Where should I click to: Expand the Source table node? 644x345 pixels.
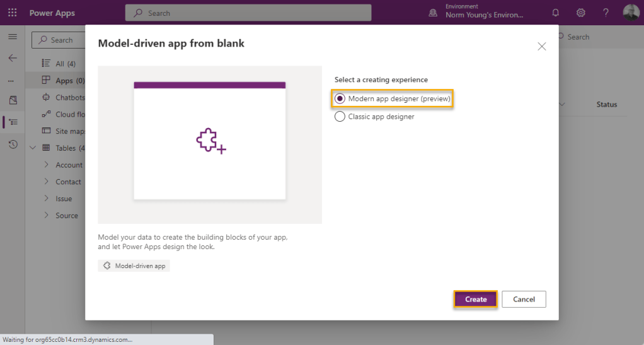pos(46,215)
